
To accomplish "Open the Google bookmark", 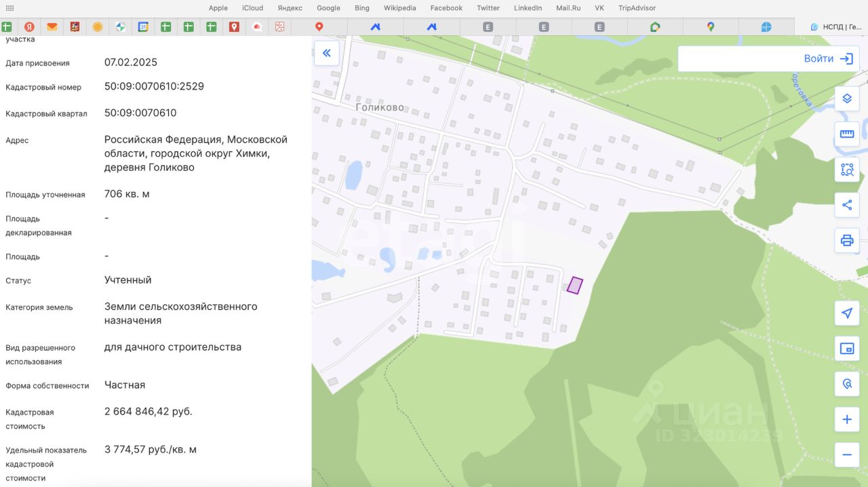I will [328, 8].
